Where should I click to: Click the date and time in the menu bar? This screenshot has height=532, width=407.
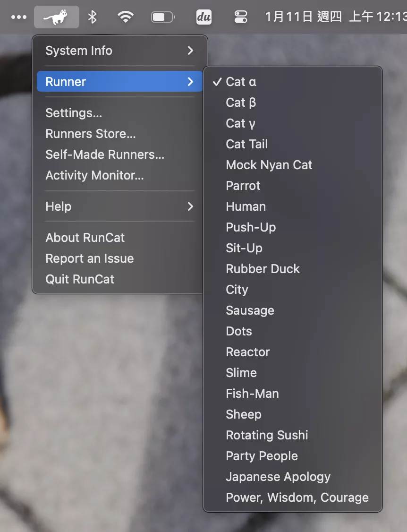tap(336, 17)
